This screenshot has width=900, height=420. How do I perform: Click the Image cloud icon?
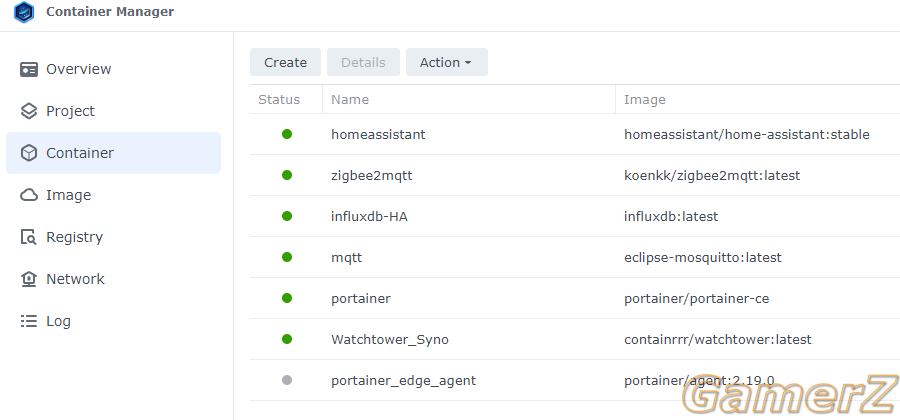[29, 195]
